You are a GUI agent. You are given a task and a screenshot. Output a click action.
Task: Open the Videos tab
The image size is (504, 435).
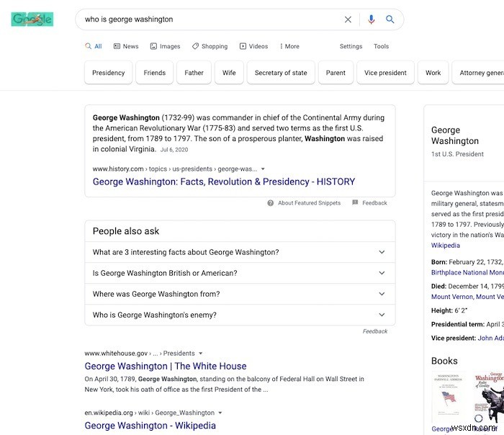[x=253, y=46]
